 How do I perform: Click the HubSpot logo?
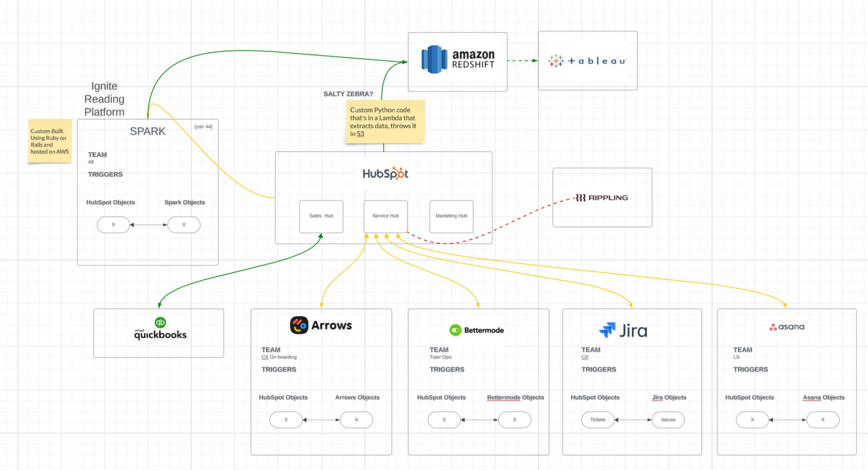[385, 174]
